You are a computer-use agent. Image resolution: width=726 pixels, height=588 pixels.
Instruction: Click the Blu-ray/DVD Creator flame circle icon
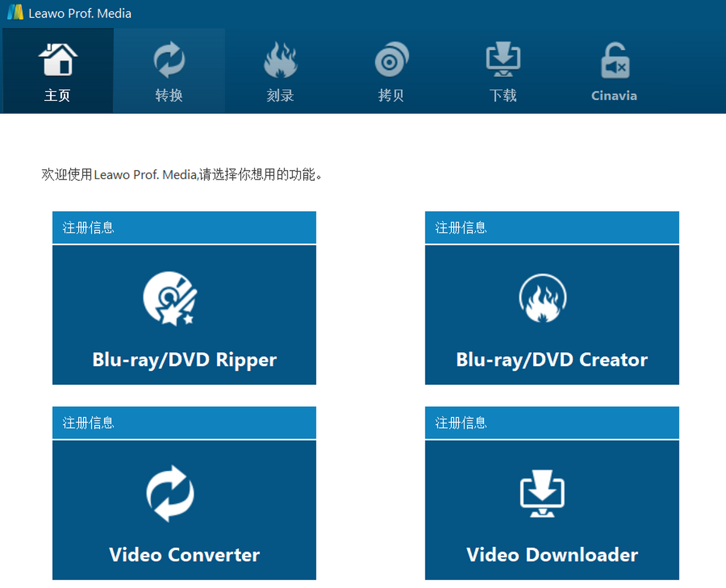pos(543,299)
